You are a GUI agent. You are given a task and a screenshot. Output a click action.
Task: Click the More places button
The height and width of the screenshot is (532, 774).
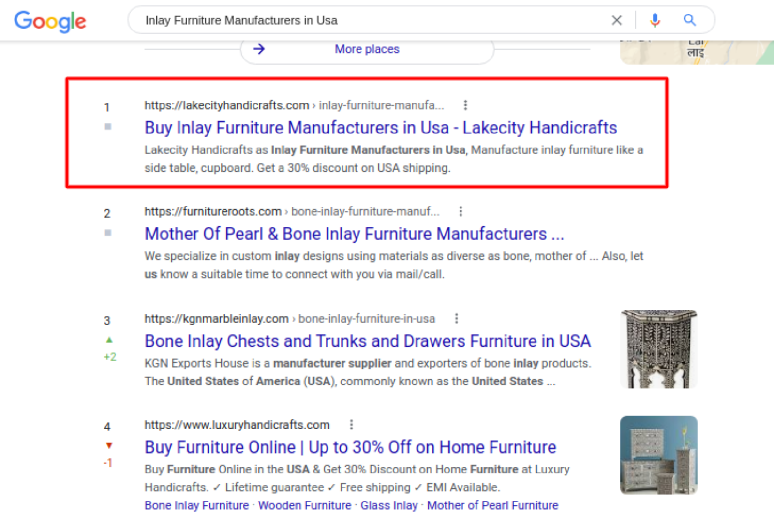[367, 49]
